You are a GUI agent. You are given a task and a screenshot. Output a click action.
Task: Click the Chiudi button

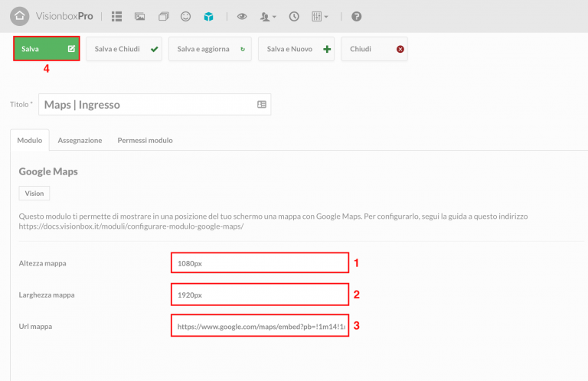(374, 49)
